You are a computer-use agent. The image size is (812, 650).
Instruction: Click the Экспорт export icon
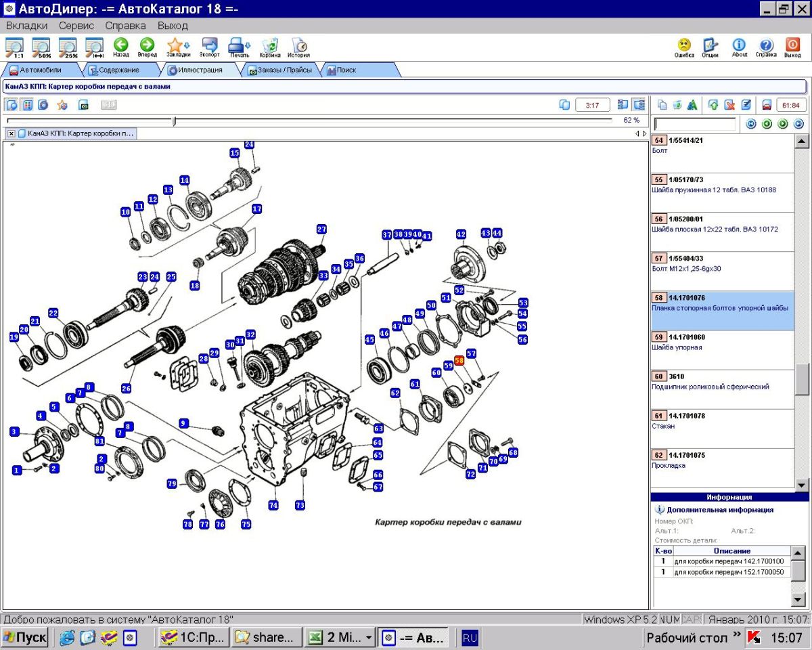tap(210, 47)
